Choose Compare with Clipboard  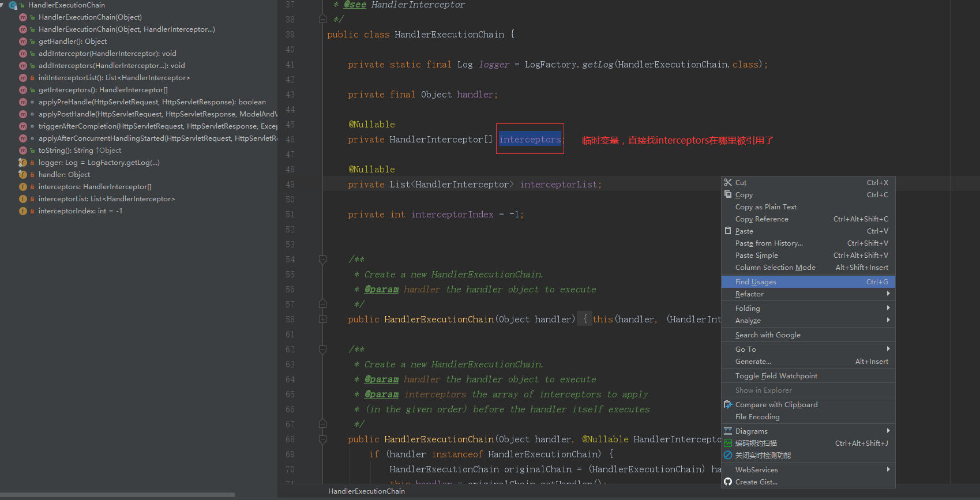[808, 405]
